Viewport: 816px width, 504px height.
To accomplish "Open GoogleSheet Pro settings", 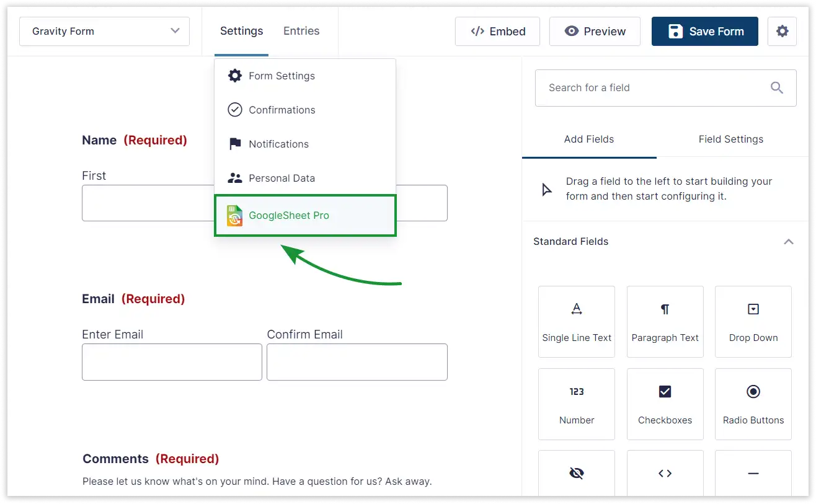I will pyautogui.click(x=304, y=216).
